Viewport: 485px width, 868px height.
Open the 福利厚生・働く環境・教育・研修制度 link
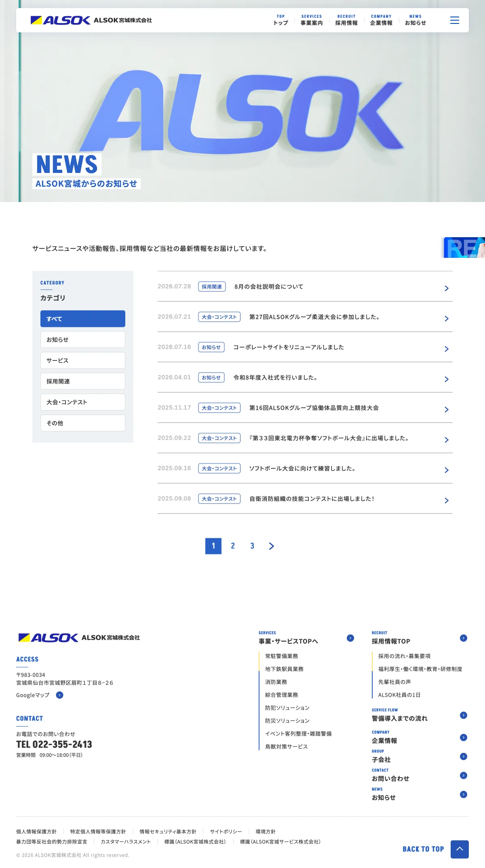coord(420,669)
